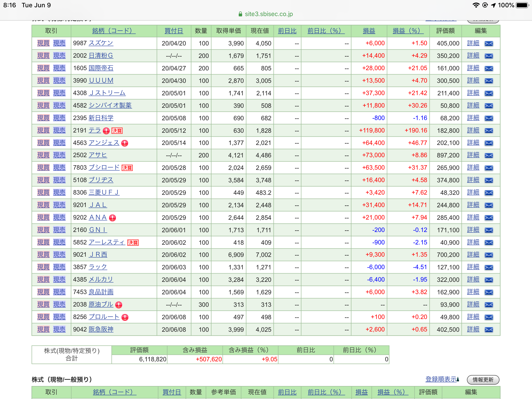Click 決算 badge next to ブシロード
Viewport: 532px width, 399px height.
tap(127, 168)
